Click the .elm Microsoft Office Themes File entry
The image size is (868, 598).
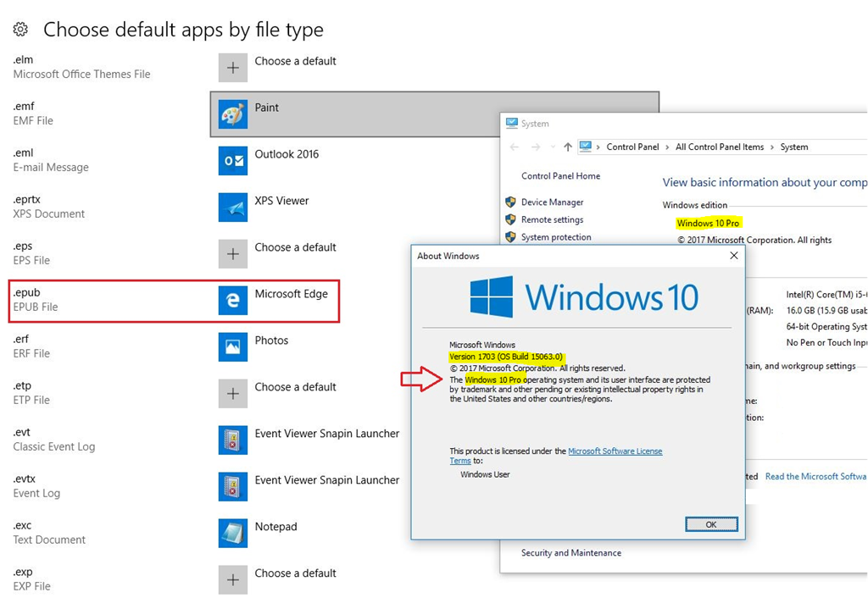pyautogui.click(x=81, y=67)
